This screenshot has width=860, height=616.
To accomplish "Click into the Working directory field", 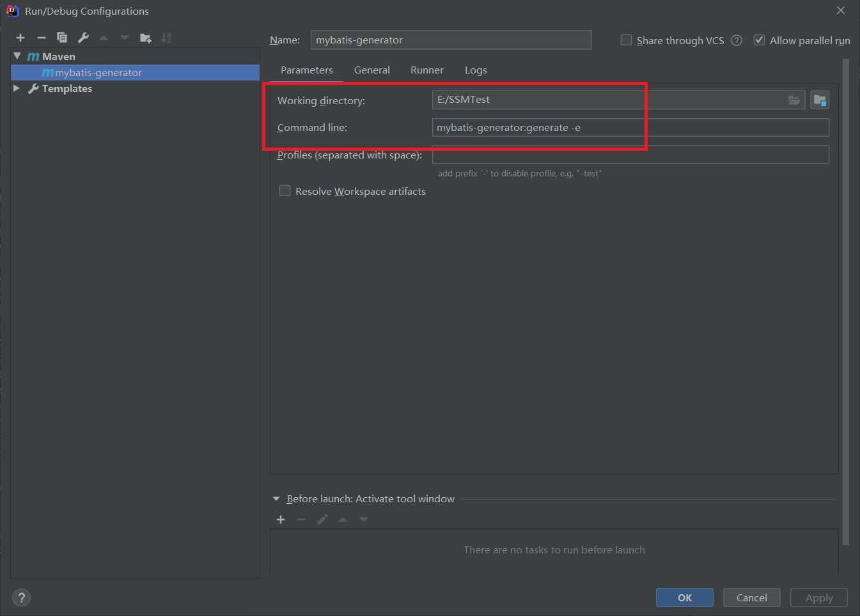I will [x=618, y=100].
